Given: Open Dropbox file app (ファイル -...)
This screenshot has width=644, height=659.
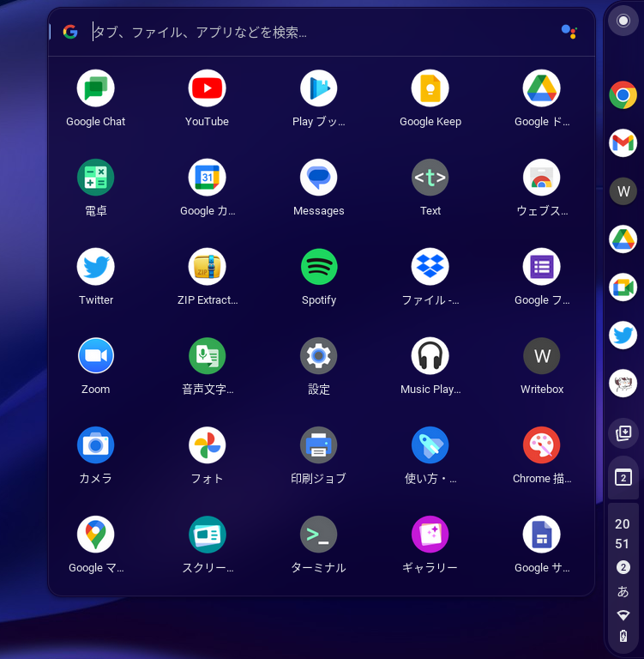Looking at the screenshot, I should (x=430, y=267).
